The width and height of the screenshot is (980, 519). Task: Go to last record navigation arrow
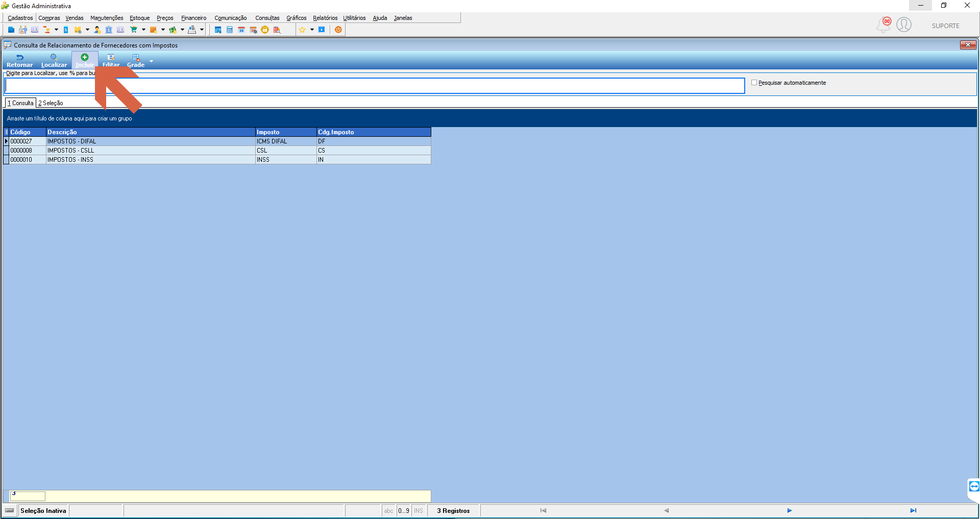[913, 510]
